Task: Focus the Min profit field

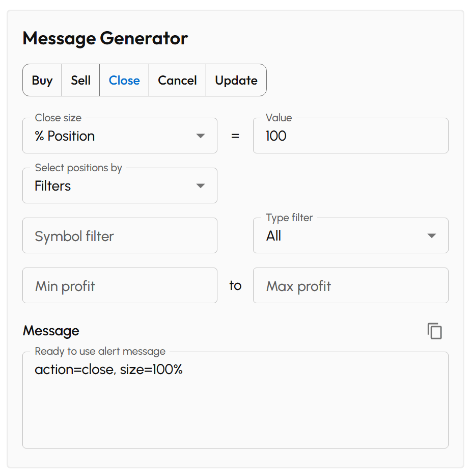Action: pos(120,285)
